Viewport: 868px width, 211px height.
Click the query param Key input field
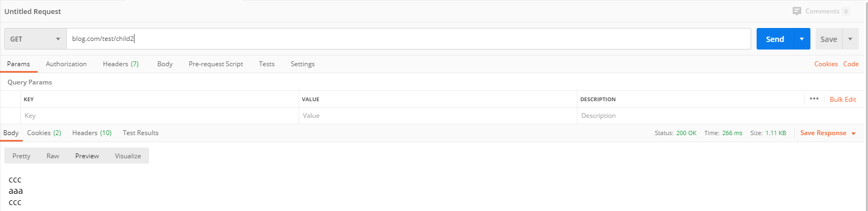point(160,115)
